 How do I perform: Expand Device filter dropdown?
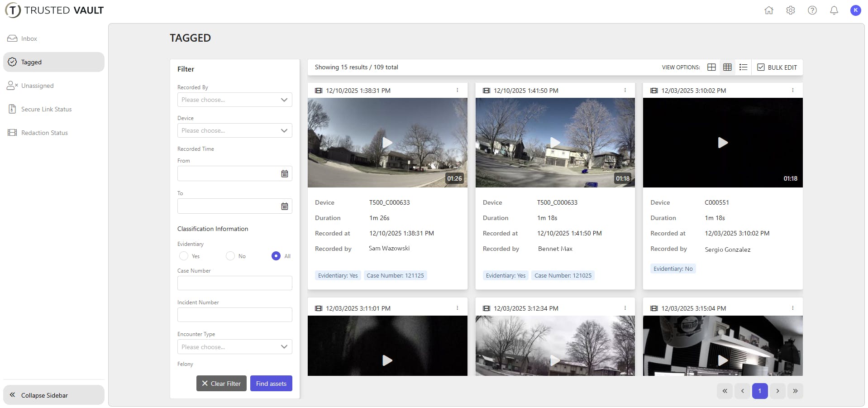(x=234, y=130)
